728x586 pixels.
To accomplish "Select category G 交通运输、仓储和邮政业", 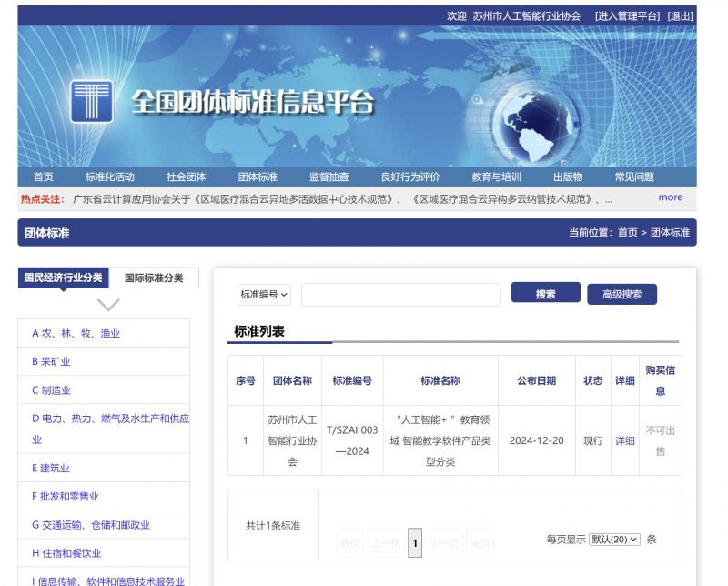I will (91, 525).
